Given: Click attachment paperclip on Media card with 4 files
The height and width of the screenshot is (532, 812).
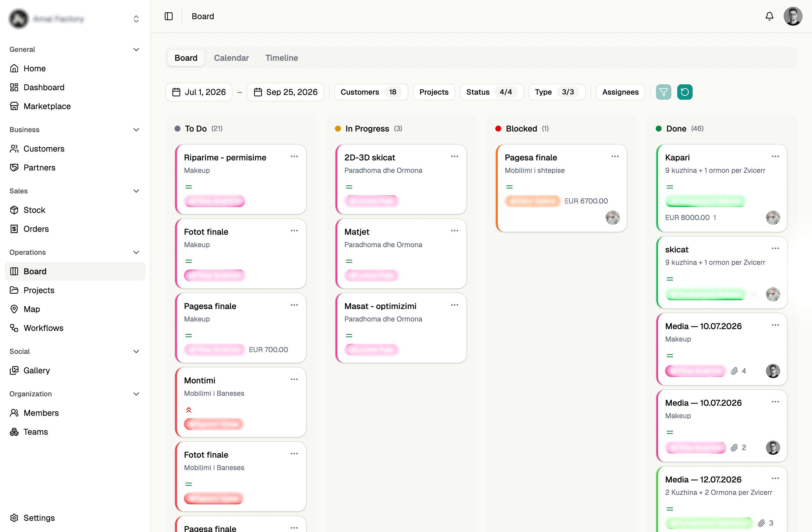Looking at the screenshot, I should 734,371.
